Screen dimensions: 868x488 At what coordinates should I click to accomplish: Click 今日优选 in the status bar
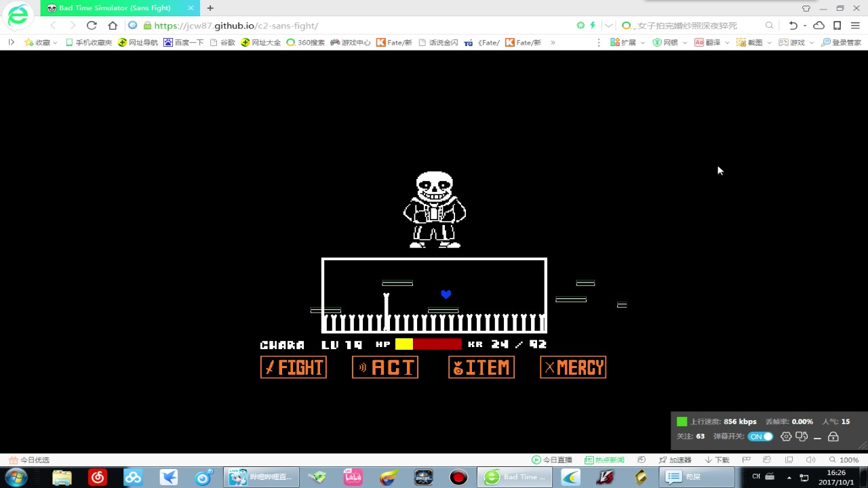point(29,460)
